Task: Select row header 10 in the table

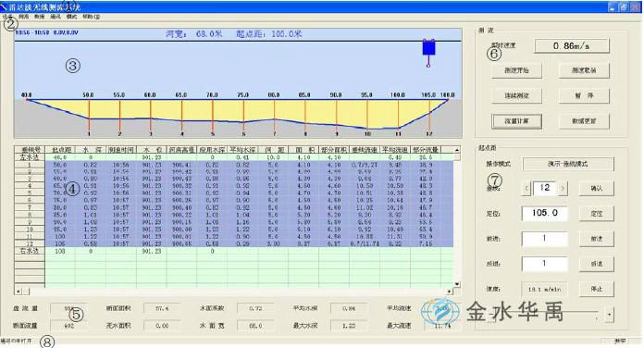Action: coord(30,230)
